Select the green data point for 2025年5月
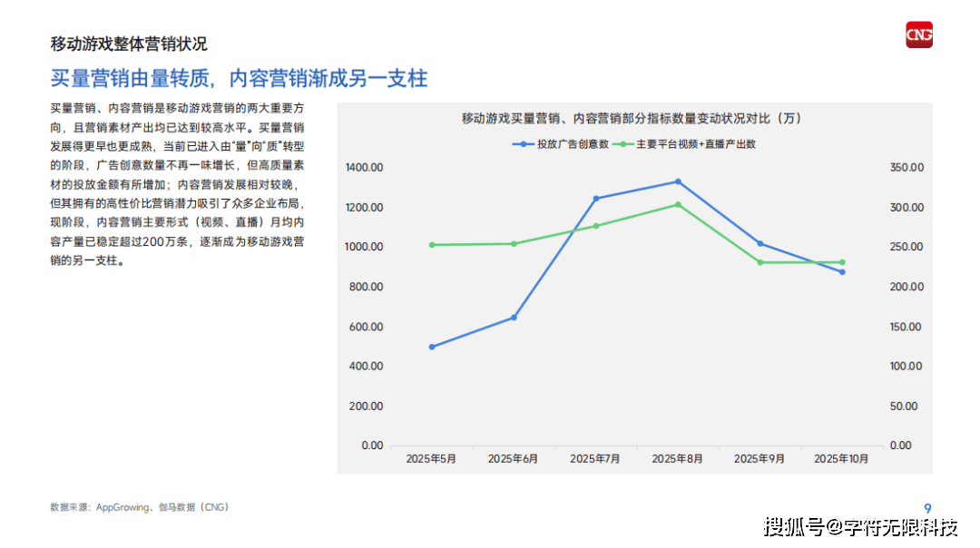The height and width of the screenshot is (548, 980). (432, 245)
